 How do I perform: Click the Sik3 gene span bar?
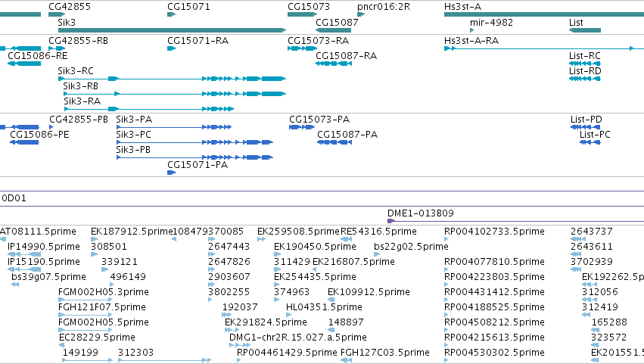[x=172, y=30]
